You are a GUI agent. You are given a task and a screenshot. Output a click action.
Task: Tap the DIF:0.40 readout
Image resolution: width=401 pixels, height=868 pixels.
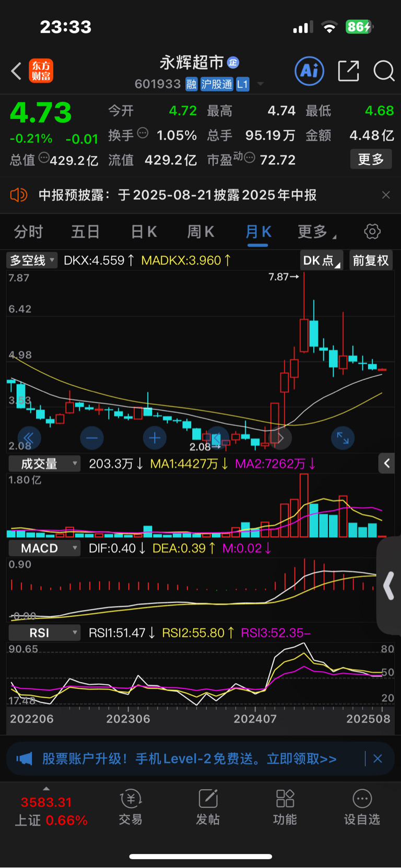[x=117, y=548]
